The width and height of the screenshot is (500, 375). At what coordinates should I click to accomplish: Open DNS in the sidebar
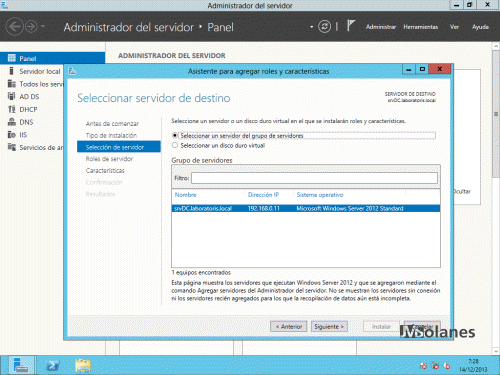point(26,122)
